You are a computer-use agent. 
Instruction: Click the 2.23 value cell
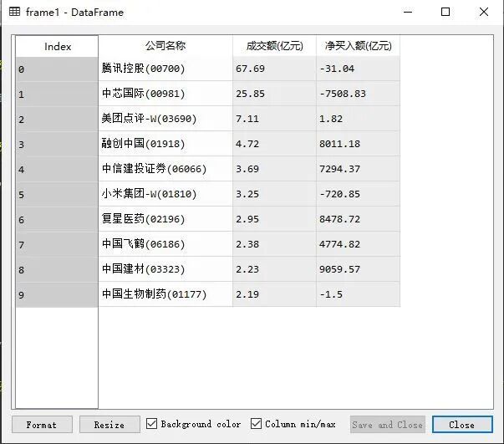274,269
